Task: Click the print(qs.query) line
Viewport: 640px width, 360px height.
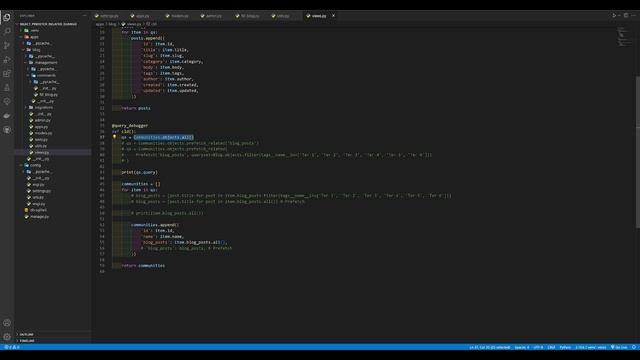Action: point(139,172)
